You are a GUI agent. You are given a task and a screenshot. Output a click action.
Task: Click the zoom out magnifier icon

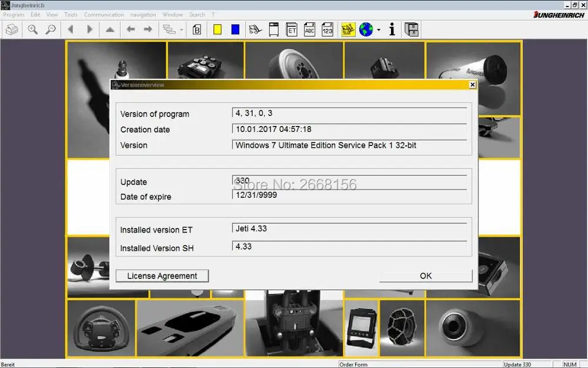tap(51, 29)
